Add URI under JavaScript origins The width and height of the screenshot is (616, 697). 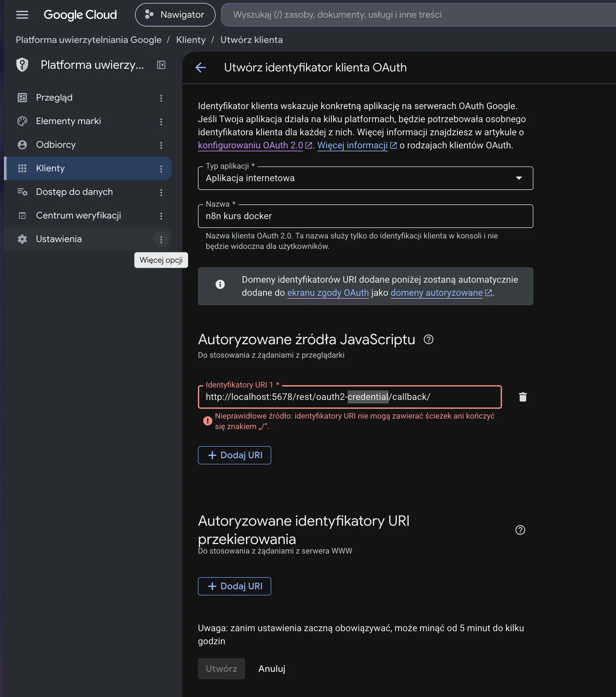coord(234,455)
